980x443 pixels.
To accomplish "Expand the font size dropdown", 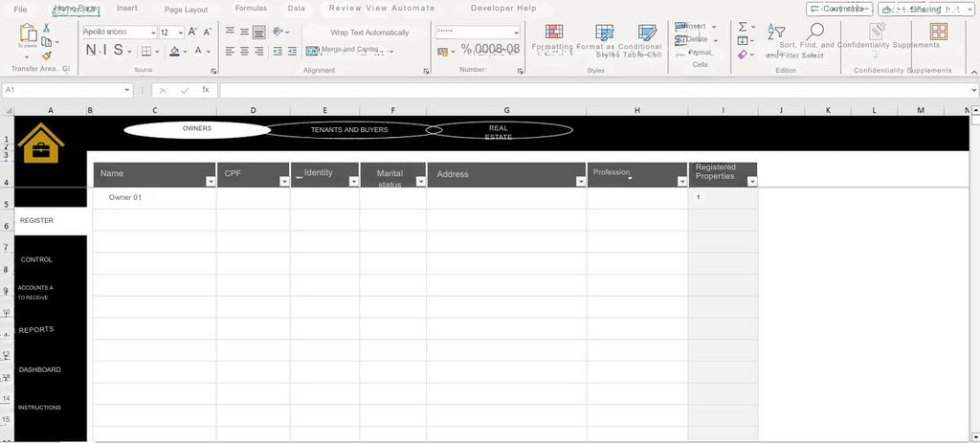I will coord(179,33).
